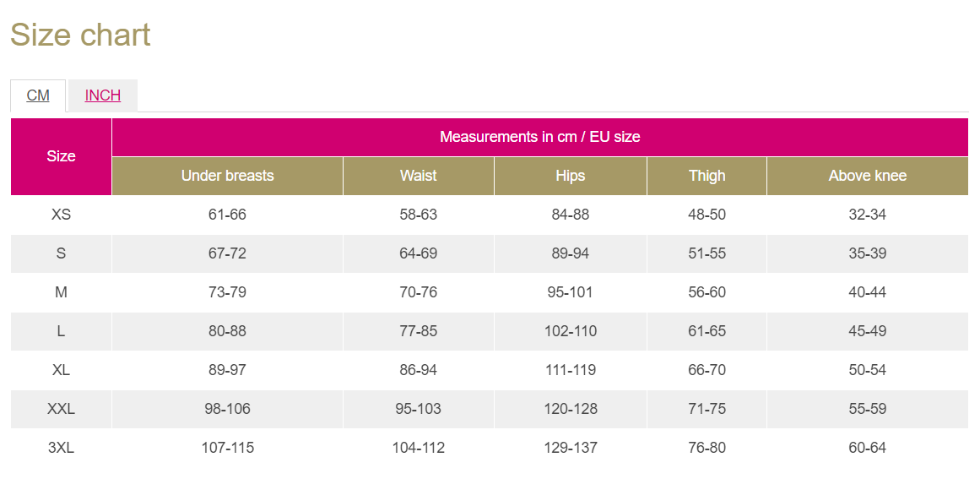Click the L hips value 102-110
Image resolution: width=980 pixels, height=479 pixels.
coord(571,331)
